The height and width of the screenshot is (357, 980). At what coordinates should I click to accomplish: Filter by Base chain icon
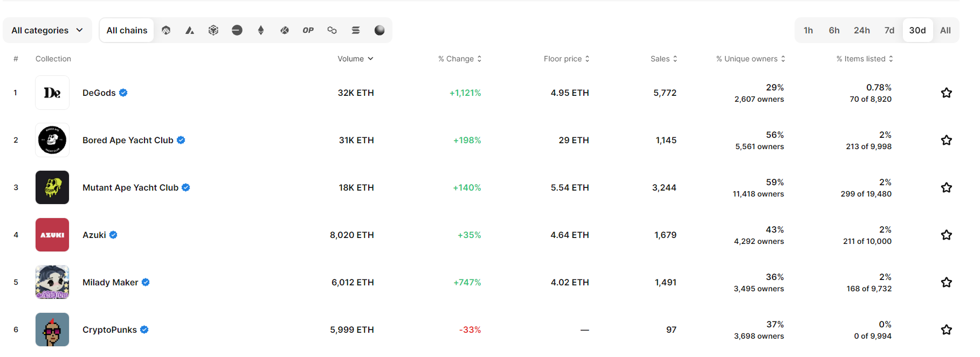[x=237, y=30]
